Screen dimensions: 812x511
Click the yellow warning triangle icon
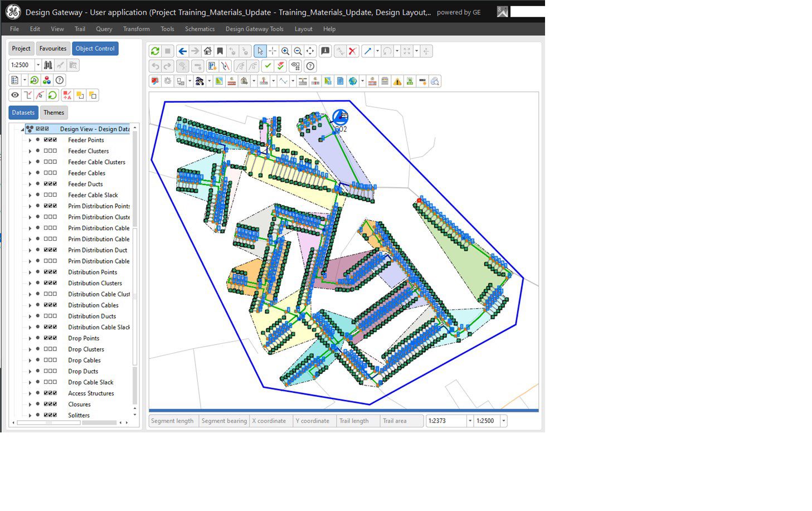coord(397,81)
